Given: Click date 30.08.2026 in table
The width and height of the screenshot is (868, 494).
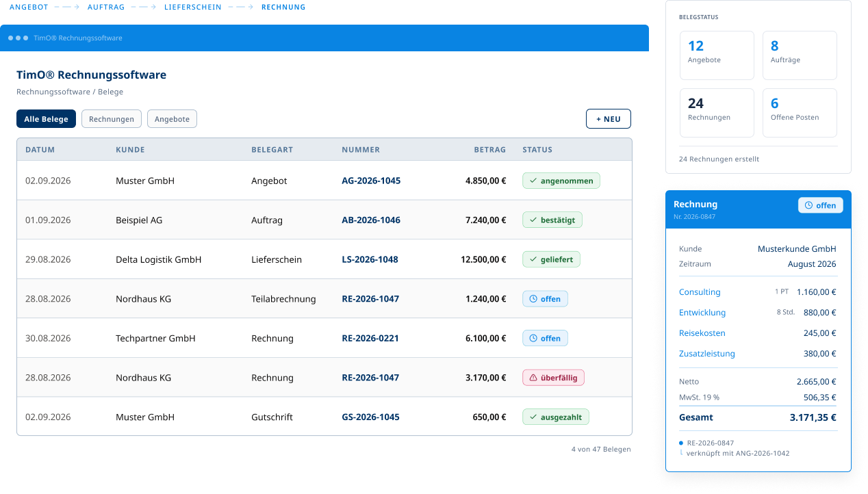Looking at the screenshot, I should [48, 338].
